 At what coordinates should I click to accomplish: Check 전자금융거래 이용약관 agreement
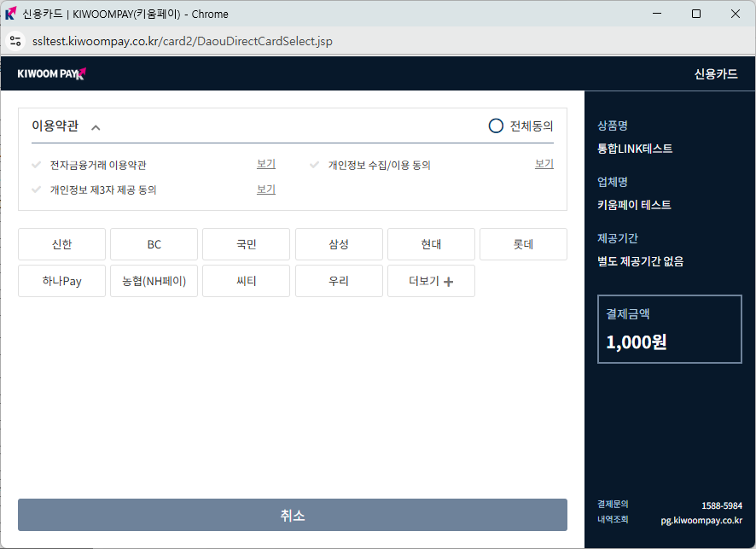(36, 165)
